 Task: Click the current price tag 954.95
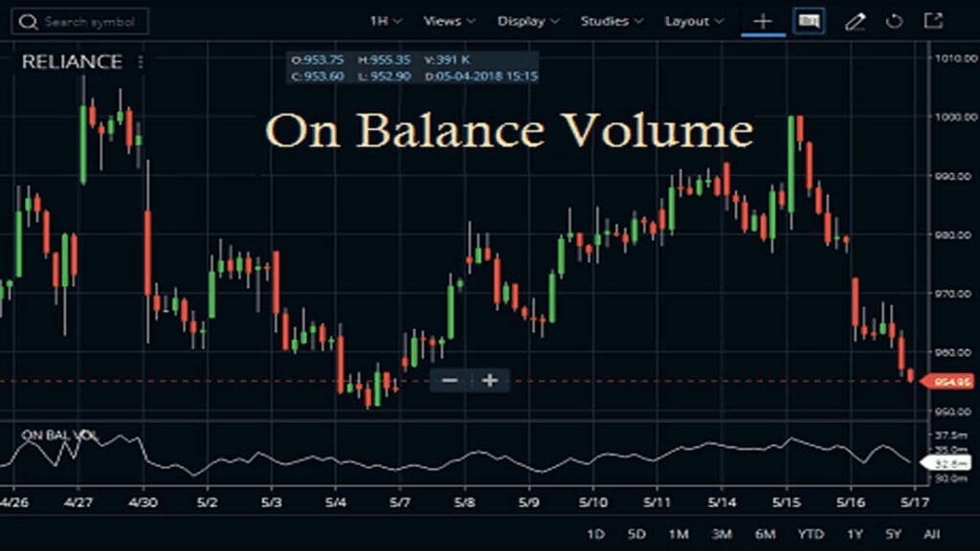(x=948, y=382)
